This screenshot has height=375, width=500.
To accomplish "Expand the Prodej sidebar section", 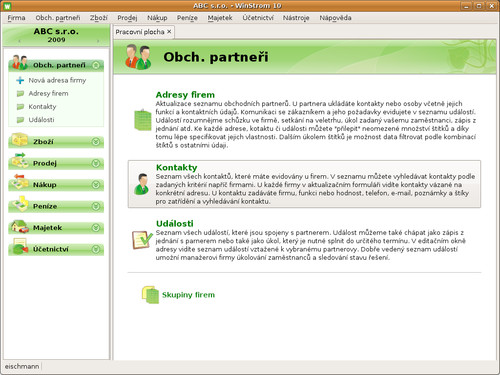I will pos(96,163).
